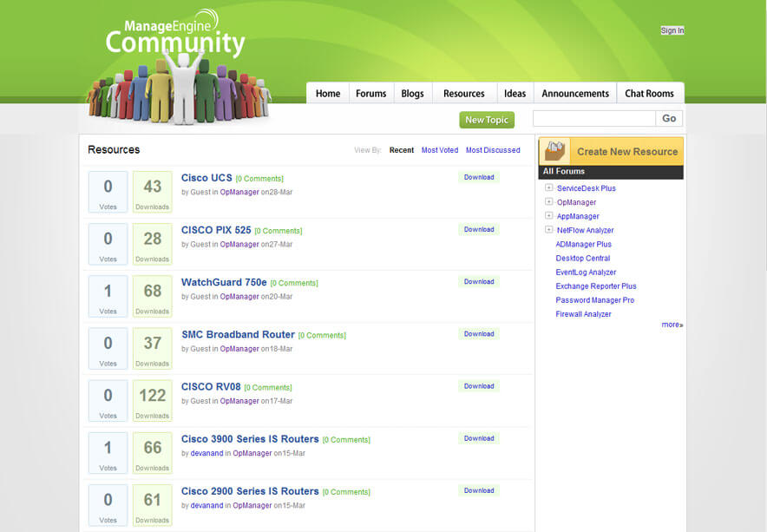This screenshot has width=767, height=532.
Task: Open comments link for CISCO RV08
Action: [268, 388]
